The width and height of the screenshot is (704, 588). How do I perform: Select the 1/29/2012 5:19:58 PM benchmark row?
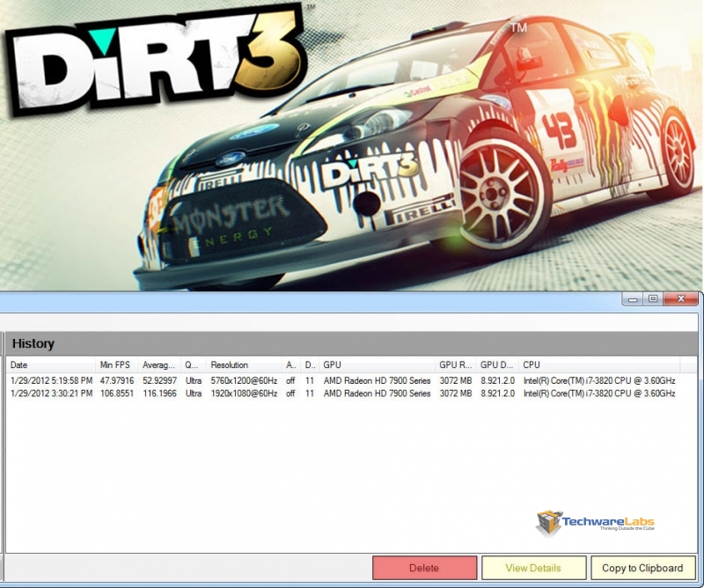coord(343,380)
